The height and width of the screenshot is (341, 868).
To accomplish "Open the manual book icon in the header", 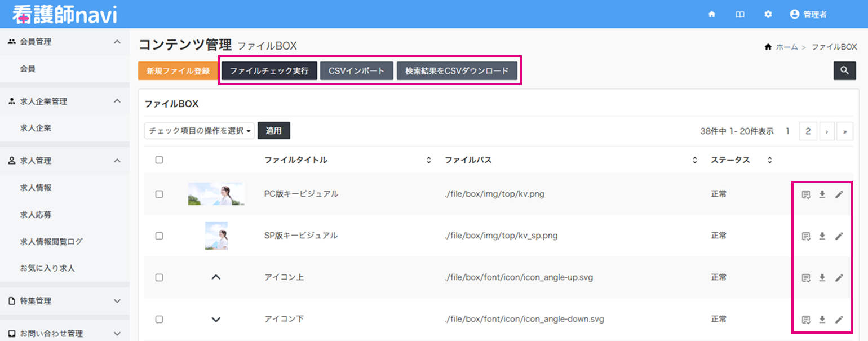I will [740, 15].
